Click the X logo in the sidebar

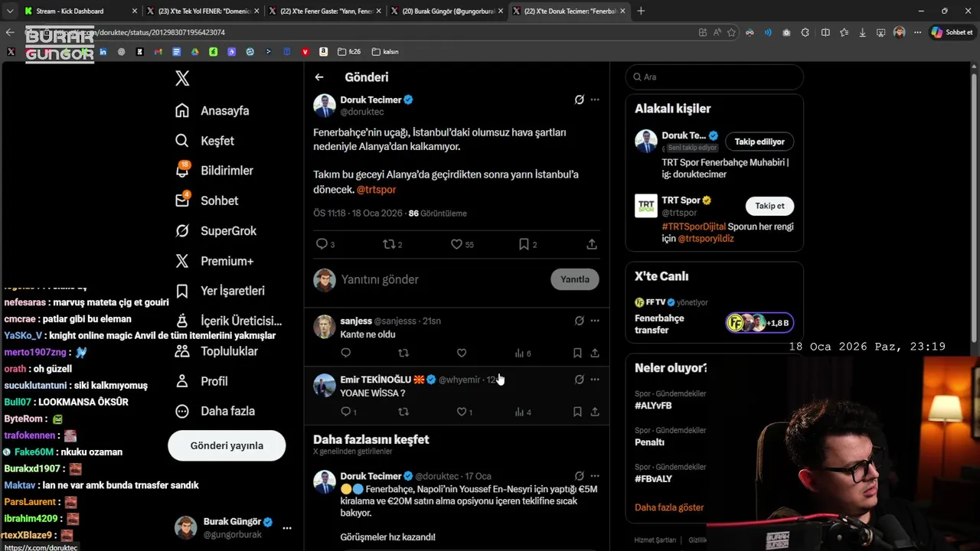pyautogui.click(x=182, y=78)
